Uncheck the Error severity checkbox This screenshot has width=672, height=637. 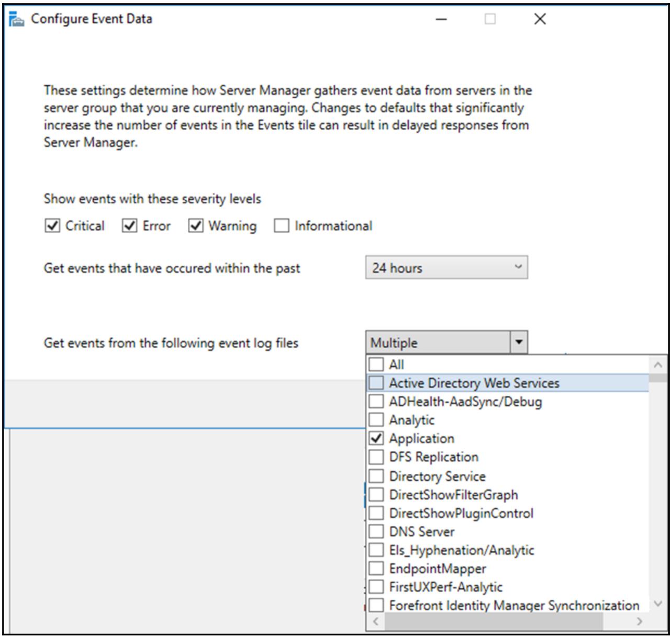coord(129,226)
